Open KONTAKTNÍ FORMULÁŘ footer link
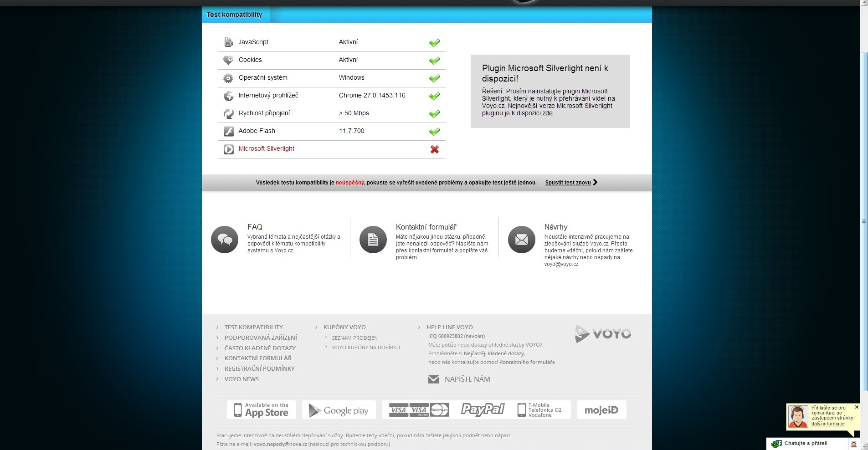Screen dimensions: 868x450 (258, 358)
